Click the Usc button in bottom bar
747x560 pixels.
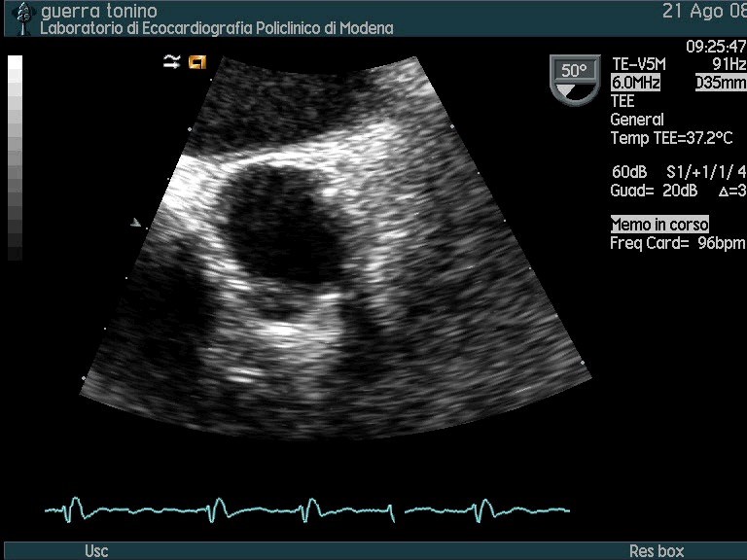pos(96,551)
